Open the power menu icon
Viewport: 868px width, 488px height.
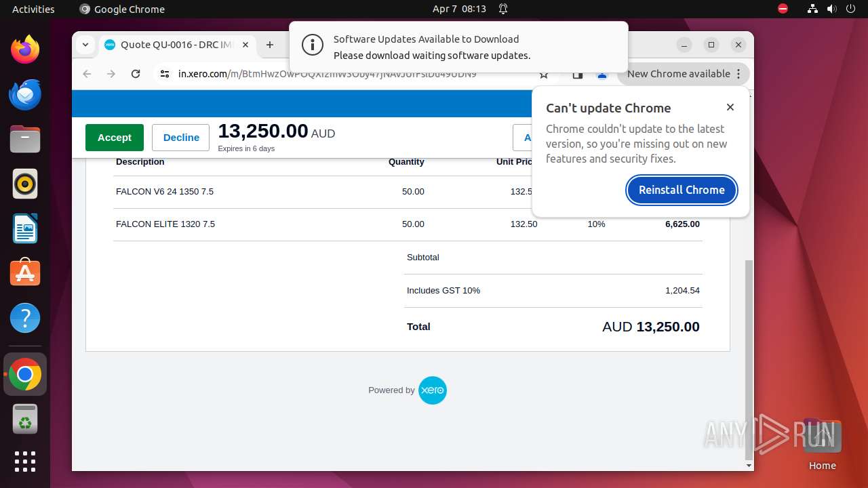tap(850, 9)
